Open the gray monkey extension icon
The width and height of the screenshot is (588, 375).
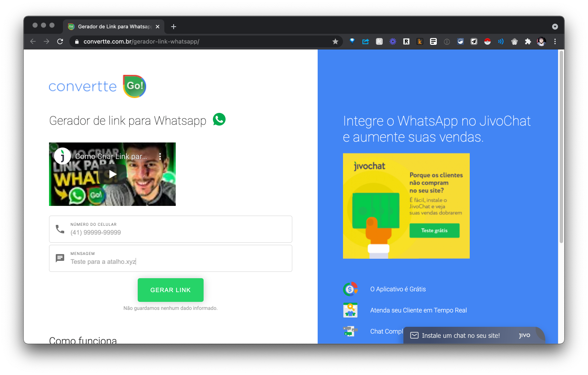coord(514,41)
